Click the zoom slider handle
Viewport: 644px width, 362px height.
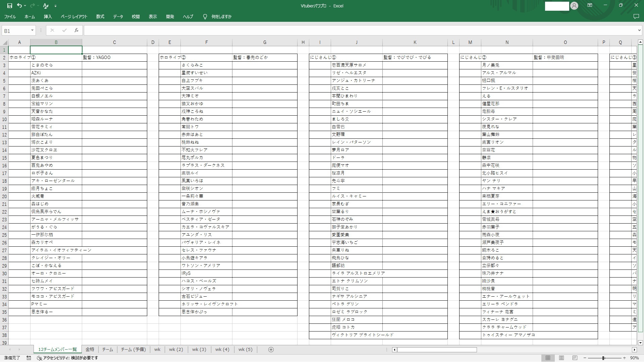point(603,358)
